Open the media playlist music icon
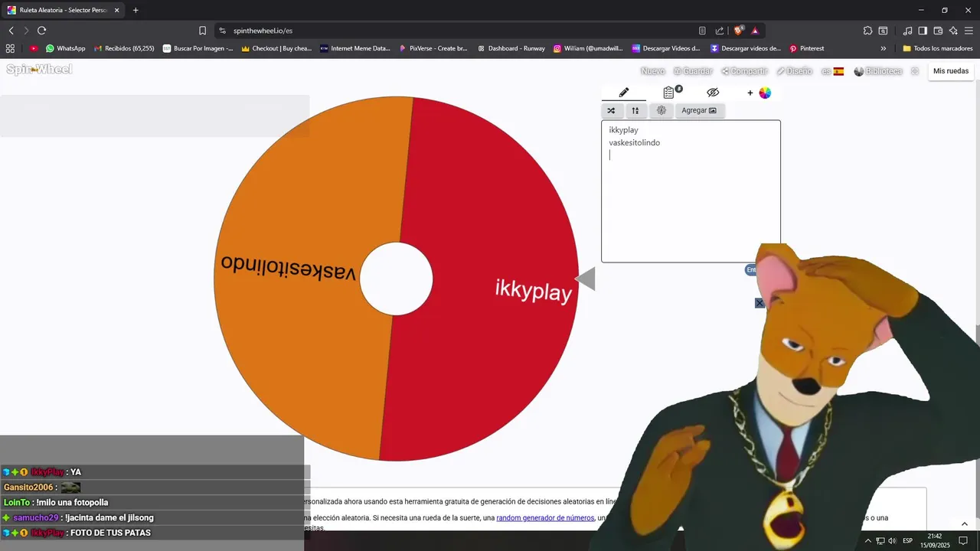This screenshot has height=551, width=980. (907, 31)
